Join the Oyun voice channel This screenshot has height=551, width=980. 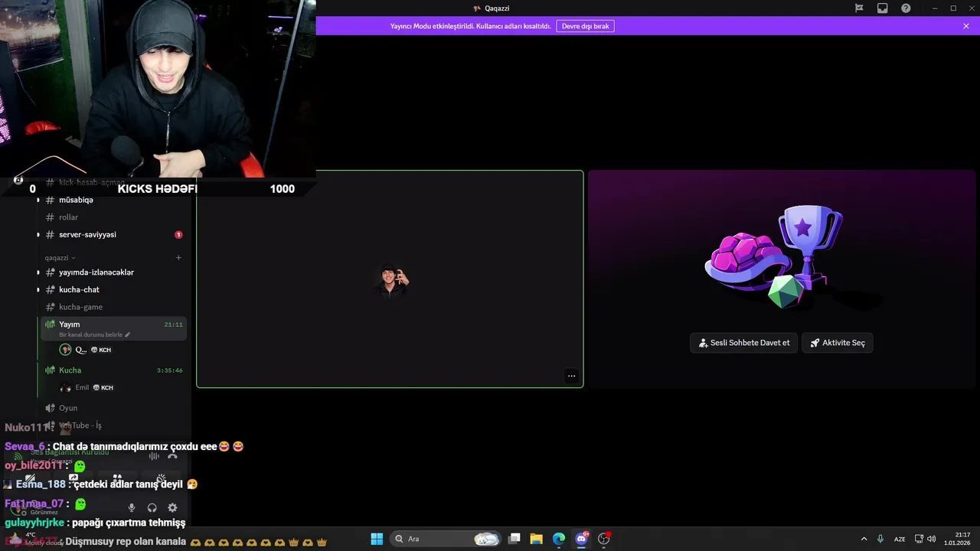point(112,408)
